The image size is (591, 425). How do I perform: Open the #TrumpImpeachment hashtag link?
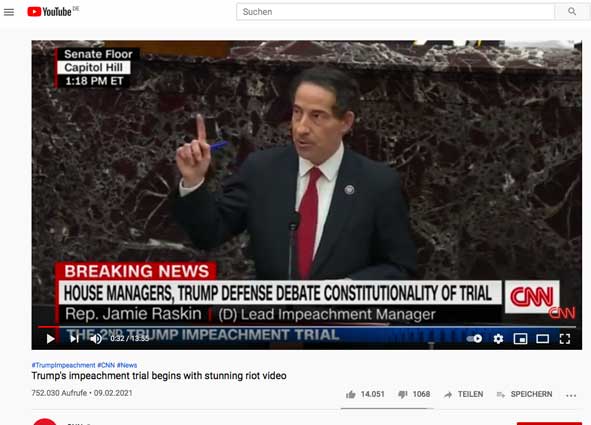(x=63, y=365)
